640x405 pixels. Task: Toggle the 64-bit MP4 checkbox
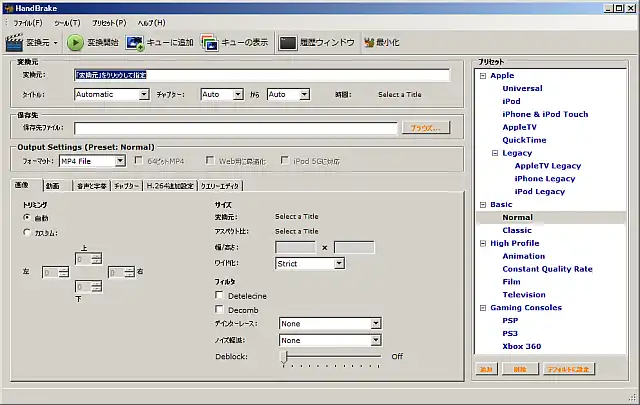coord(139,160)
